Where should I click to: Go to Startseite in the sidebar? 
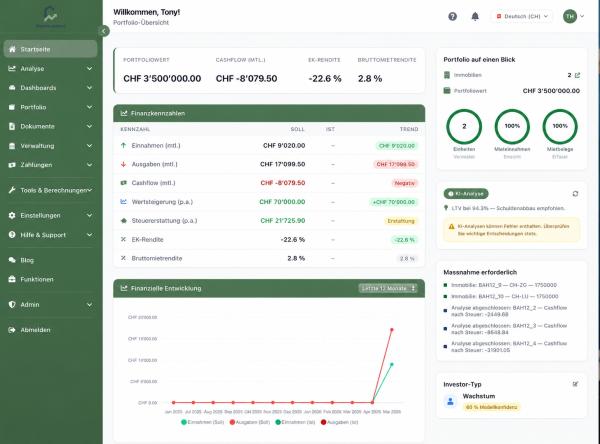(x=50, y=49)
